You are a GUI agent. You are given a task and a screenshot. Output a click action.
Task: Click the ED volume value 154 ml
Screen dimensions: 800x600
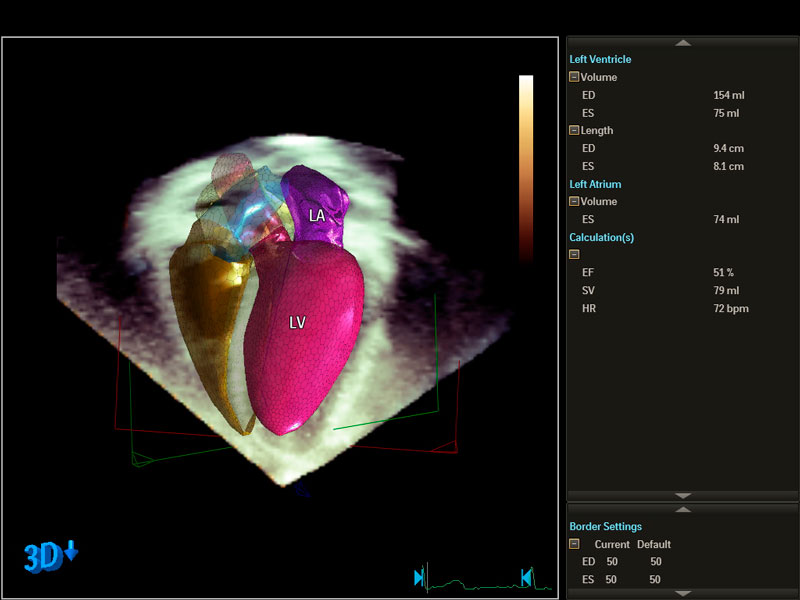pyautogui.click(x=729, y=95)
